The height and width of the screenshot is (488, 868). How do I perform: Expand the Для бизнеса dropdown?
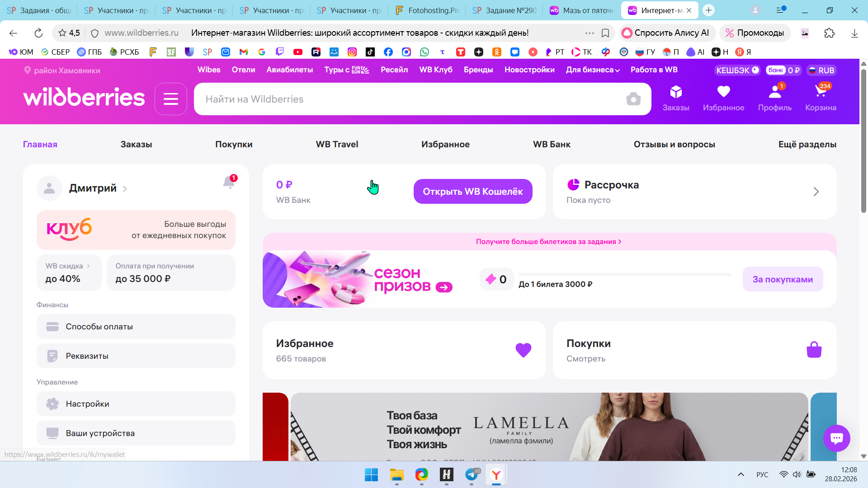tap(593, 70)
